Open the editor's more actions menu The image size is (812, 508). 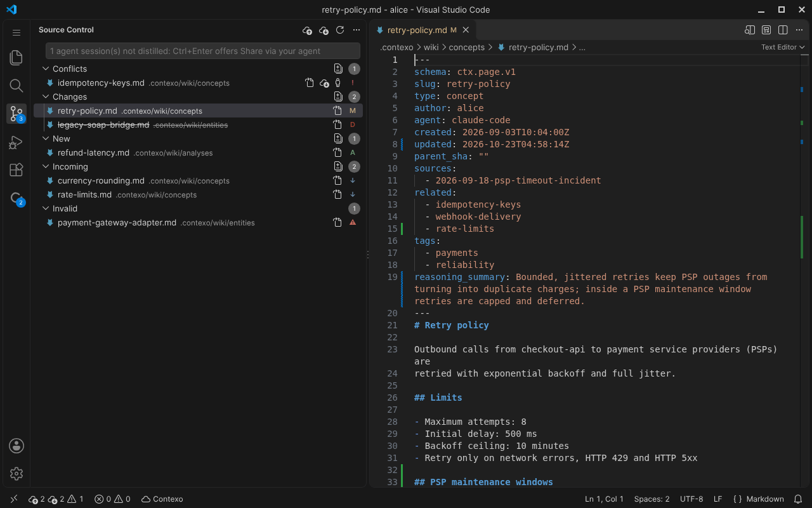pyautogui.click(x=799, y=30)
